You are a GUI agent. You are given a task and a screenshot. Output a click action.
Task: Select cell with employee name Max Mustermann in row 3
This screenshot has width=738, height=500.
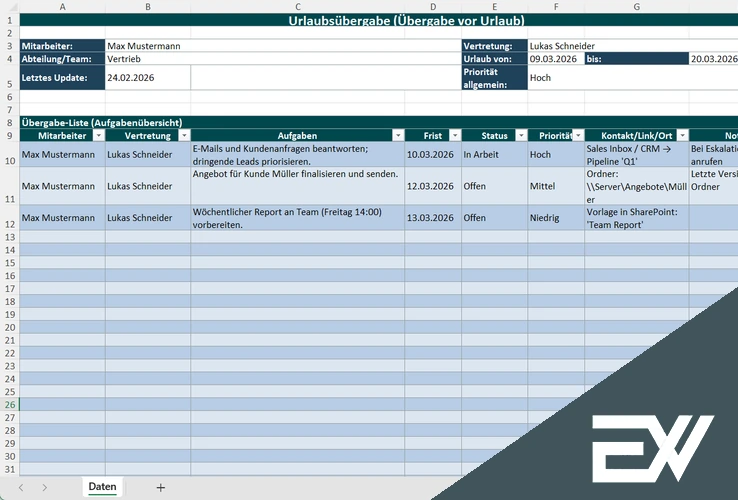pyautogui.click(x=283, y=46)
